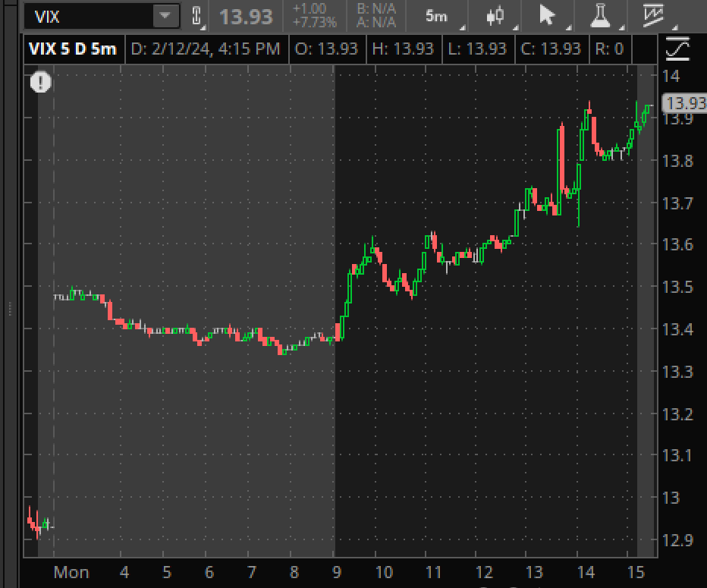Click the D: 2/12/24, 4:15 PM date readout

tap(206, 49)
